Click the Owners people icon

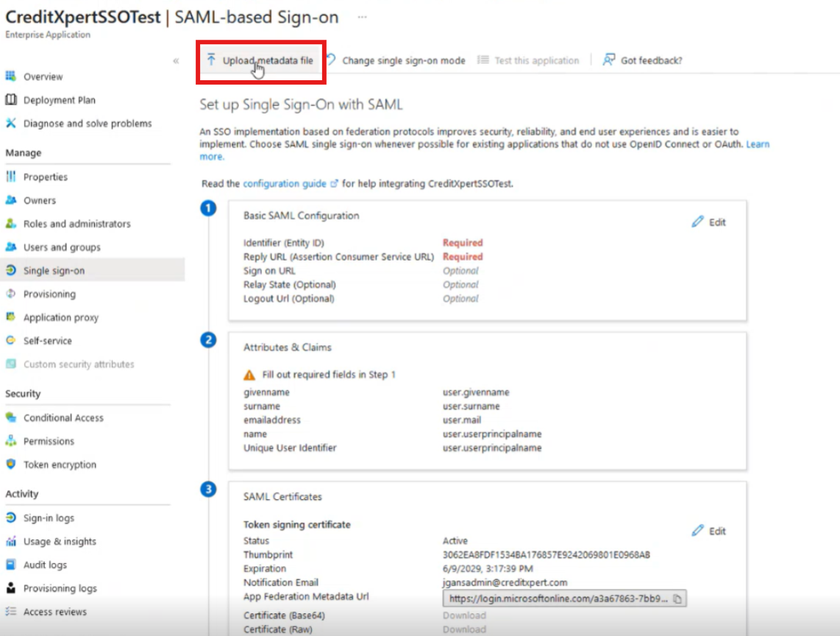tap(11, 200)
